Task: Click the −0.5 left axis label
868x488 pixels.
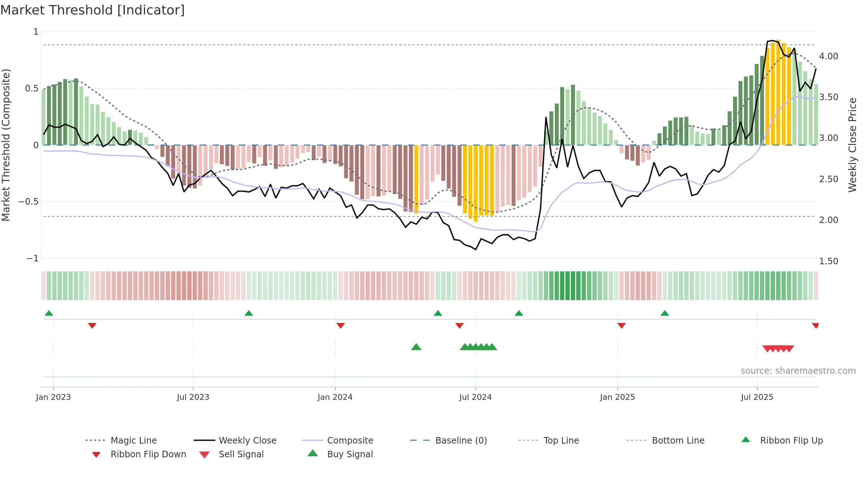Action: click(x=29, y=202)
